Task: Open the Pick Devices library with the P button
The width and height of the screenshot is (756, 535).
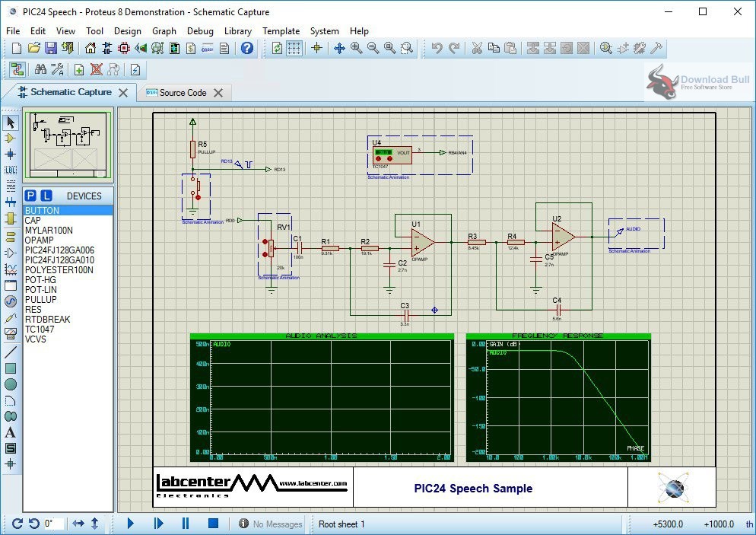Action: tap(30, 196)
